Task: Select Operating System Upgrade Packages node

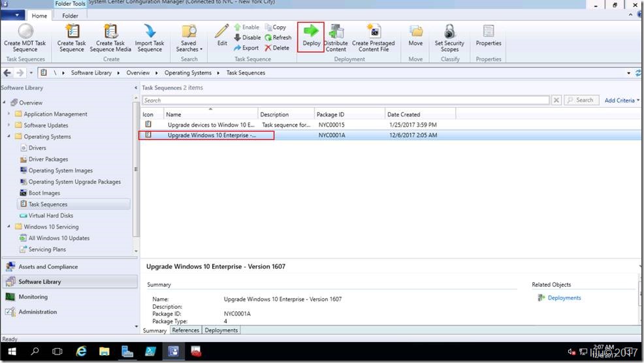Action: [x=74, y=181]
